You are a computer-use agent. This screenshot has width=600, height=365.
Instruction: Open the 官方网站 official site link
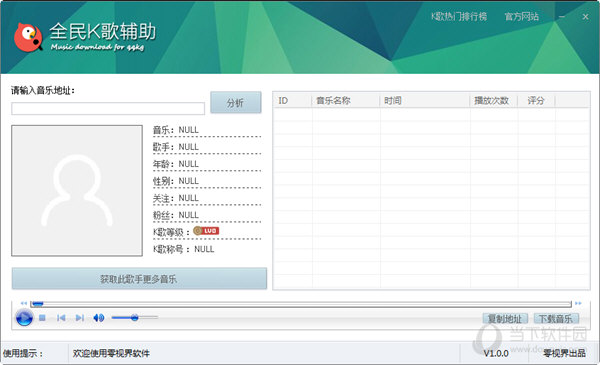pos(522,16)
